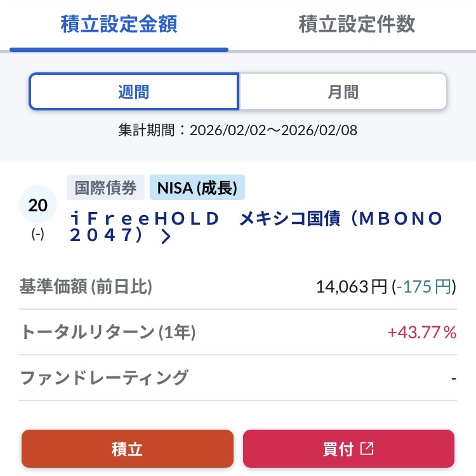The image size is (476, 476).
Task: Click the (-) rank change indicator
Action: [x=38, y=234]
